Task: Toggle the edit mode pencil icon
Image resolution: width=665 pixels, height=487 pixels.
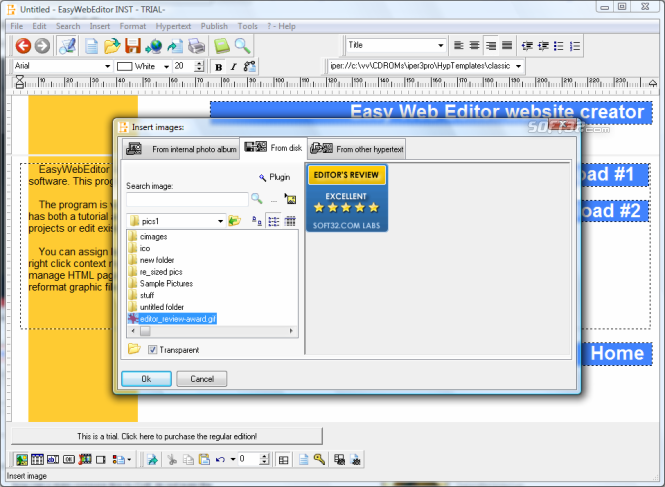Action: tap(67, 46)
